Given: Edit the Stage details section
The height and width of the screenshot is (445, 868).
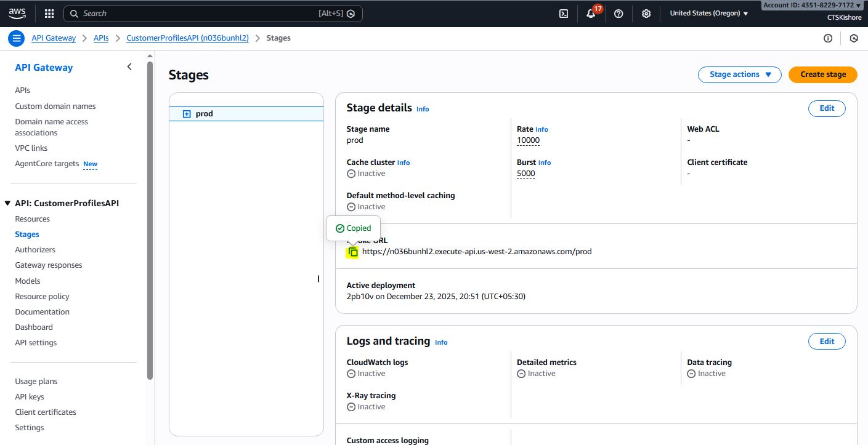Looking at the screenshot, I should [826, 108].
